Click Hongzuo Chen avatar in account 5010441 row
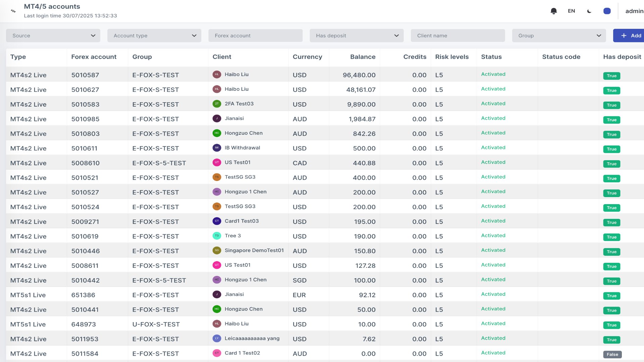Viewport: 644px width, 362px height. tap(217, 309)
